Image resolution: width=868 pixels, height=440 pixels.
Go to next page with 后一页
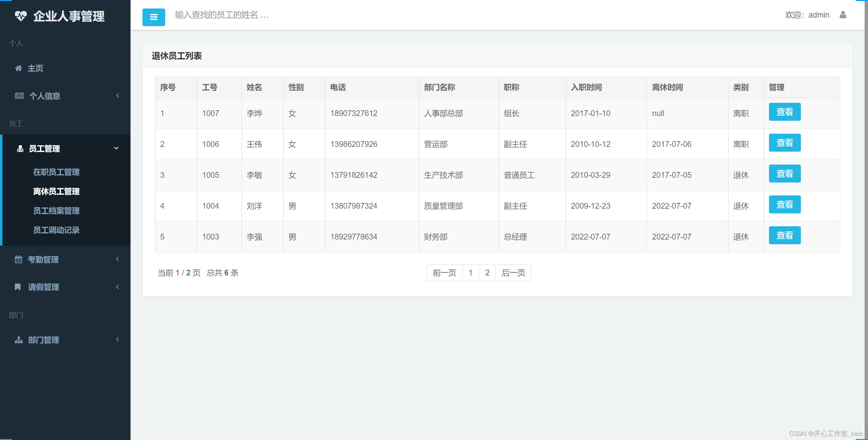(513, 272)
